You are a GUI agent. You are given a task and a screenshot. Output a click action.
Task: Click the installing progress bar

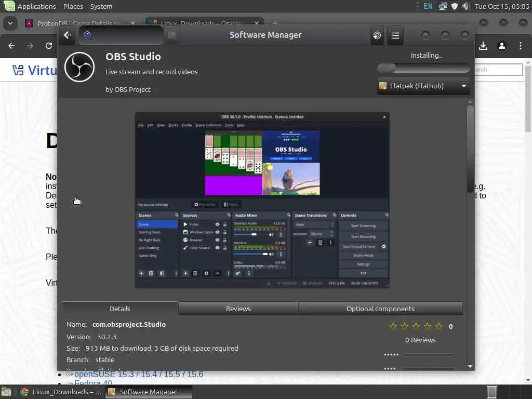(x=423, y=68)
